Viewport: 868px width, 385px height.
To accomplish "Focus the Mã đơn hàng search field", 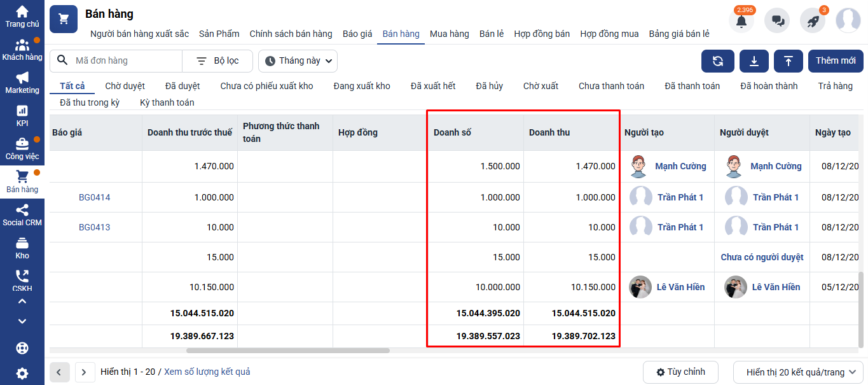I will point(124,61).
